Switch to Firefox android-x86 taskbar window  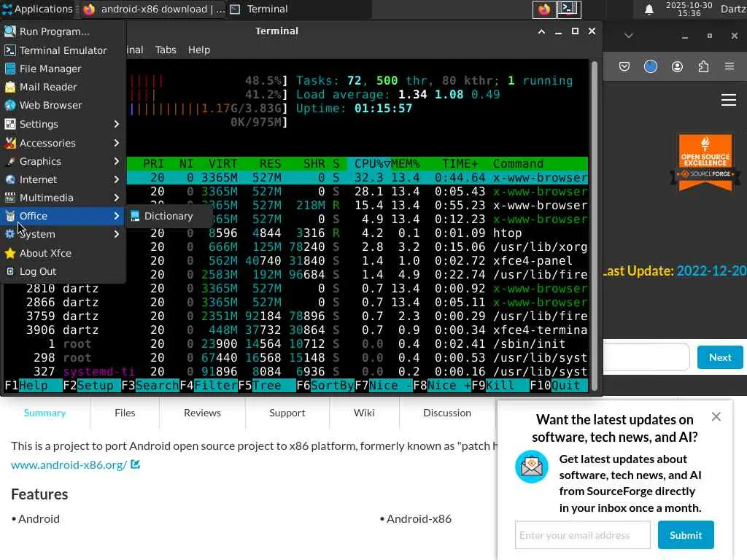tap(153, 9)
